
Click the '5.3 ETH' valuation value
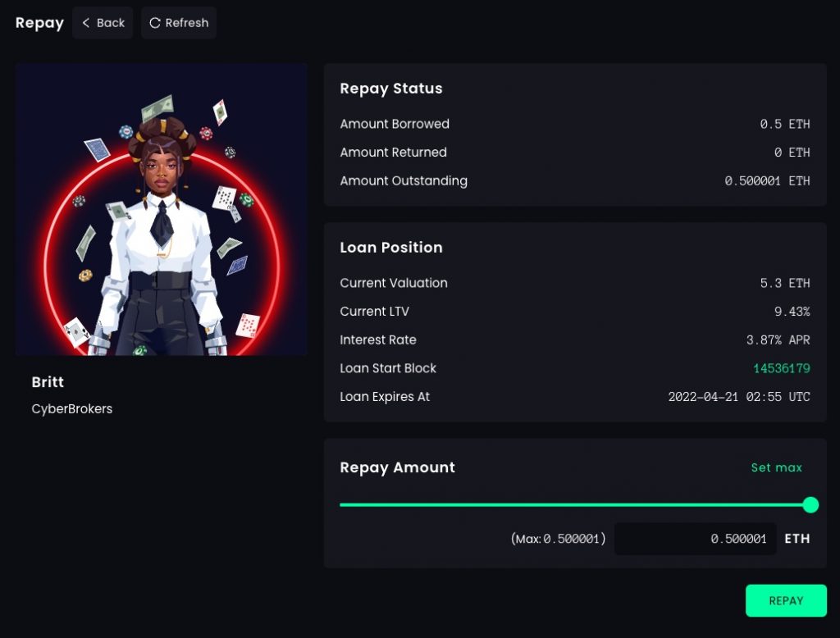[785, 284]
